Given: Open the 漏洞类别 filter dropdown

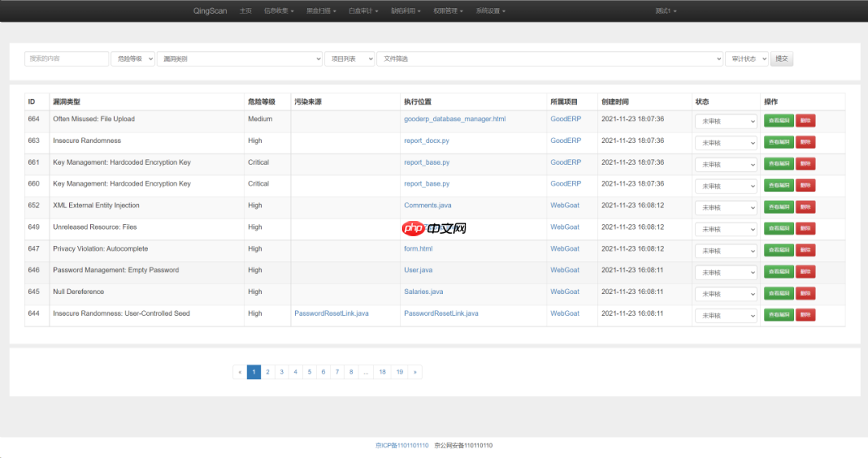Looking at the screenshot, I should tap(240, 59).
